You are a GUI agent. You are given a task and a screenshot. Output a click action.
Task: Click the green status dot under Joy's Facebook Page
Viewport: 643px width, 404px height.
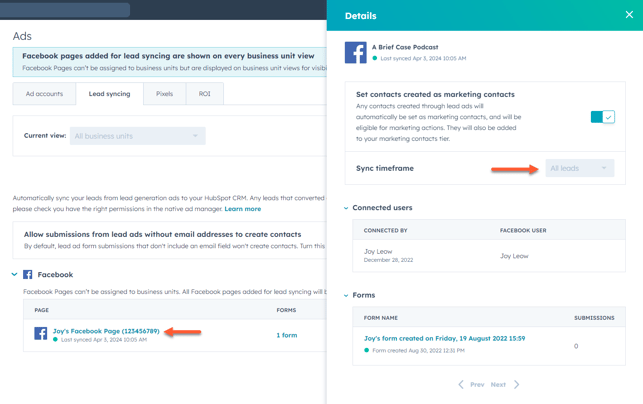(x=55, y=340)
